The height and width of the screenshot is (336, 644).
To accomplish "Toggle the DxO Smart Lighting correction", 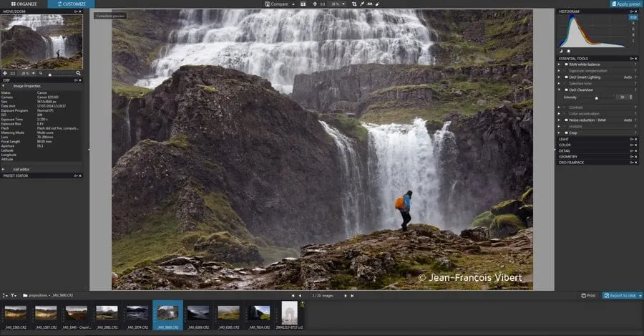I will click(x=565, y=77).
